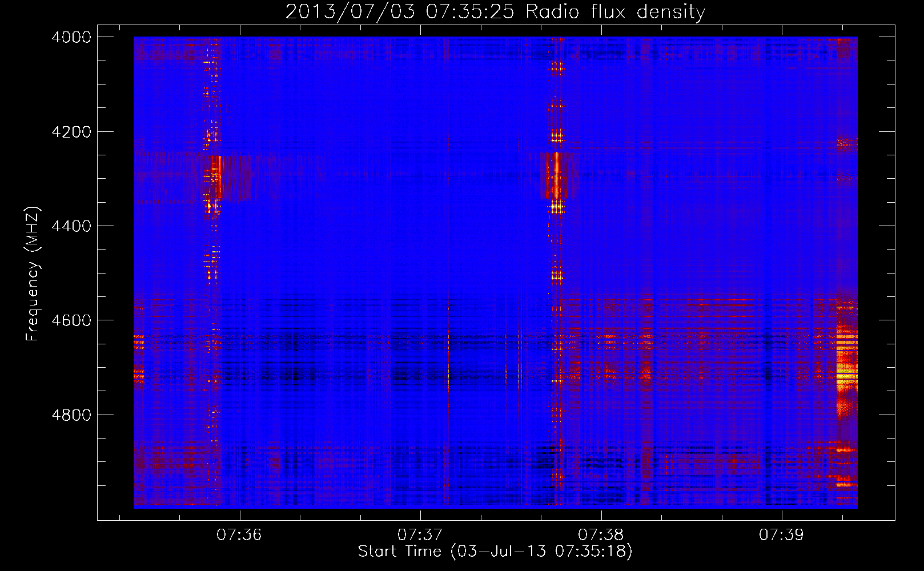924x571 pixels.
Task: Click the 07:38 time tick label
Action: [x=601, y=535]
